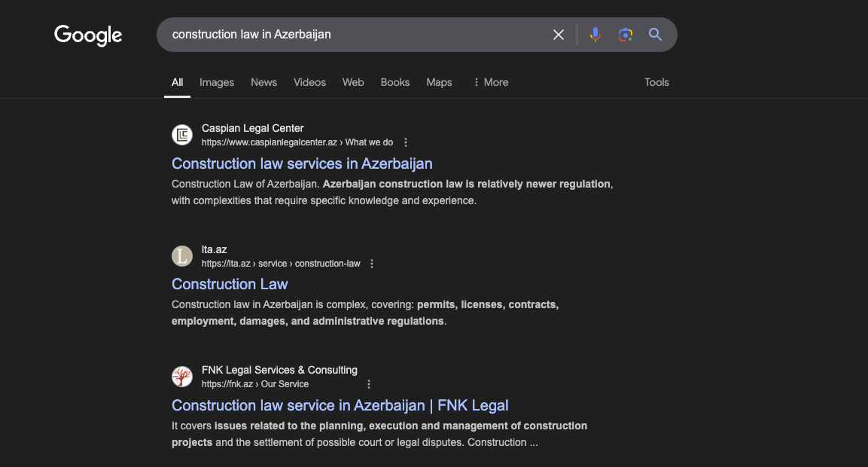Image resolution: width=868 pixels, height=467 pixels.
Task: Open 'Construction law services in Azerbaijan' link
Action: [302, 164]
